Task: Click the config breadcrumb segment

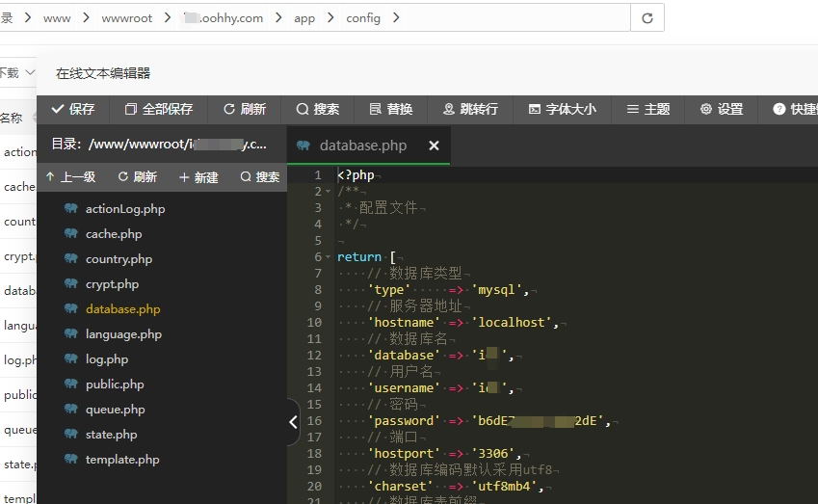Action: 363,18
